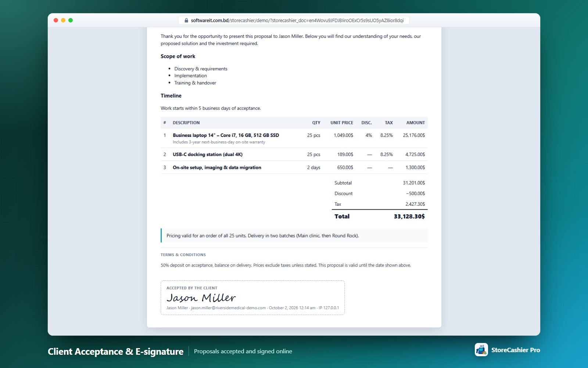
Task: Click the "2 days" quantity cell
Action: pyautogui.click(x=314, y=167)
